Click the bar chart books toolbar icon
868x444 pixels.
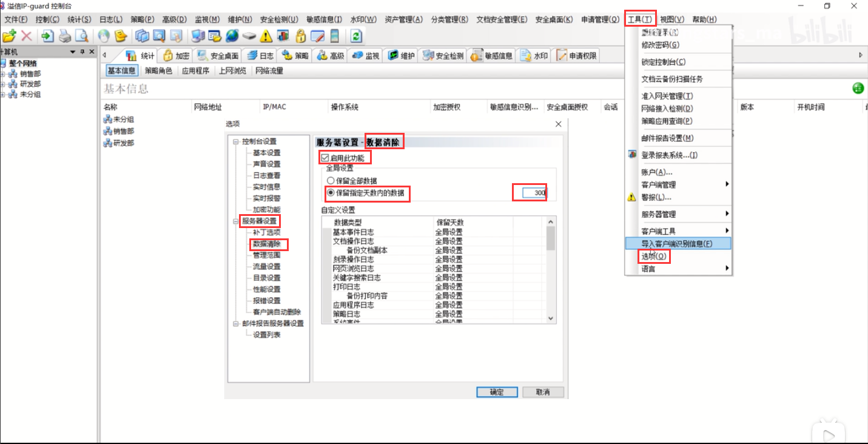click(x=283, y=36)
